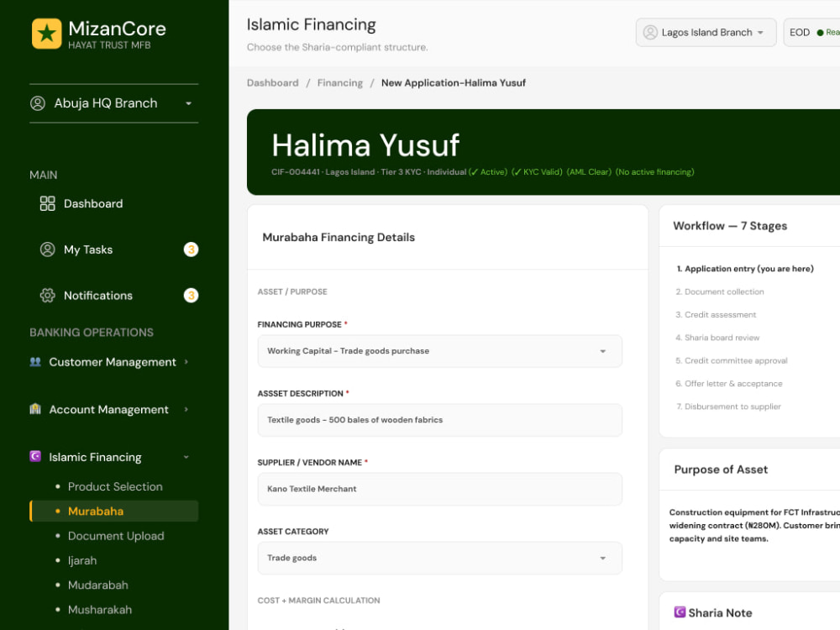Viewport: 840px width, 630px height.
Task: Click workflow stage 4 Sharia board review
Action: [717, 338]
